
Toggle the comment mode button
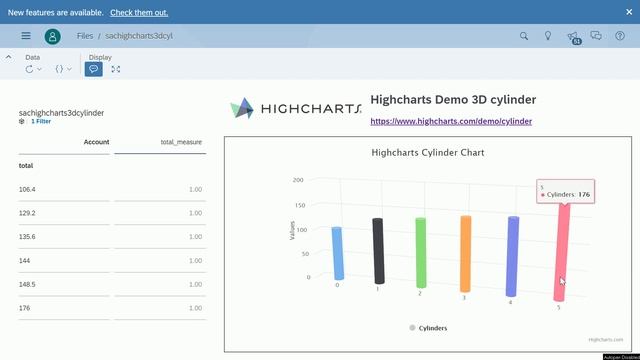pos(93,69)
